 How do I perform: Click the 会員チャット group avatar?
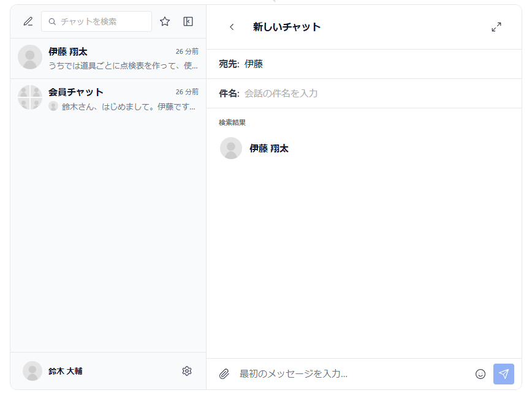coord(30,97)
